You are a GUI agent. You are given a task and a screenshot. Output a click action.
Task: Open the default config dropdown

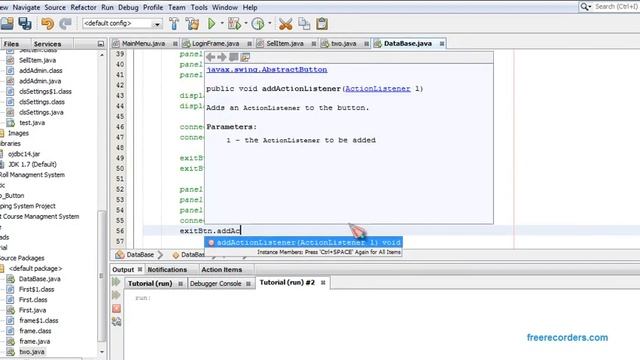point(157,24)
